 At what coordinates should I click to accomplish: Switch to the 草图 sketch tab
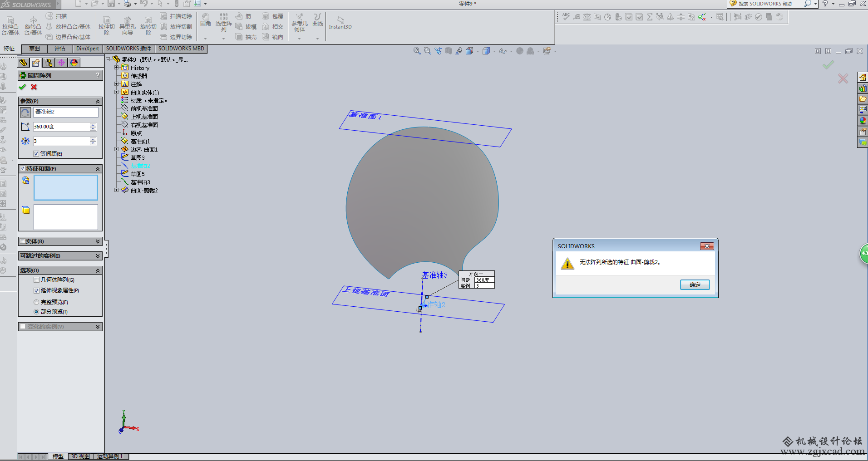click(35, 49)
